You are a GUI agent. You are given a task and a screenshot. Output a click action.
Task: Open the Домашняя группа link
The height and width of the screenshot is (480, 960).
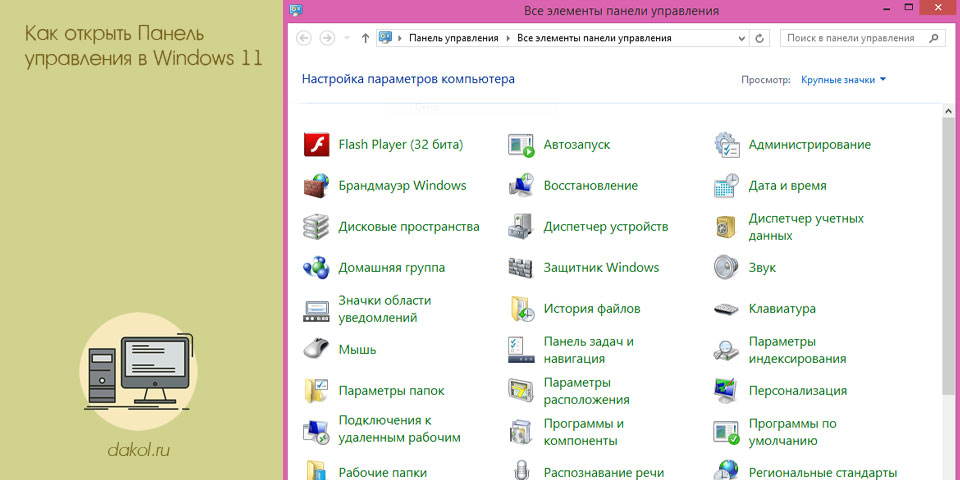pos(392,268)
